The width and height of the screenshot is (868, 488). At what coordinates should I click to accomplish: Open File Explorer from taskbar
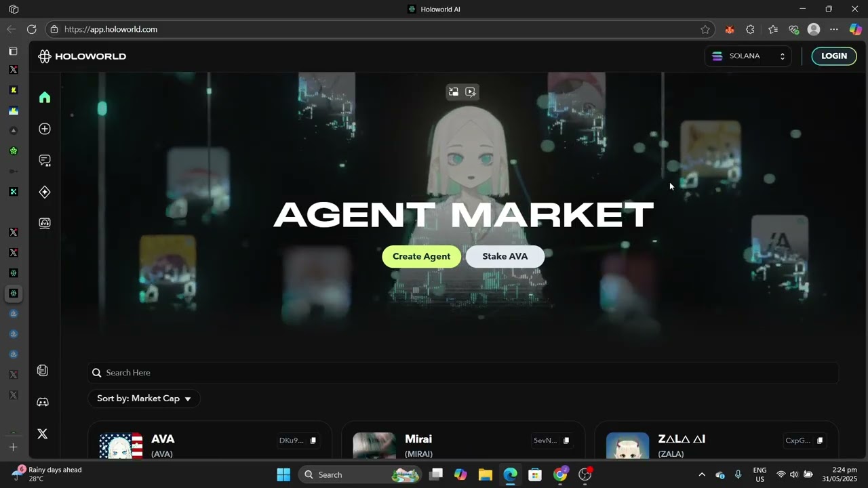click(486, 474)
